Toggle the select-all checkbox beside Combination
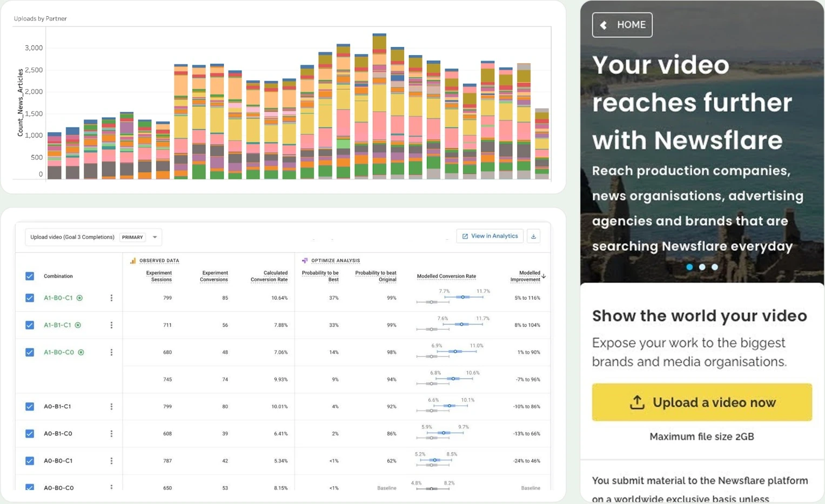Viewport: 825px width, 504px height. click(x=30, y=276)
